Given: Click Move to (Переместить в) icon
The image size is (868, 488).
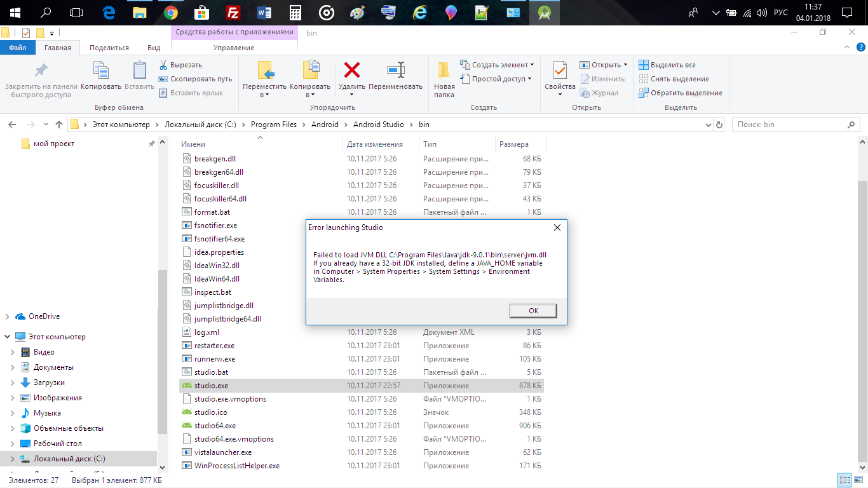Looking at the screenshot, I should click(x=265, y=71).
